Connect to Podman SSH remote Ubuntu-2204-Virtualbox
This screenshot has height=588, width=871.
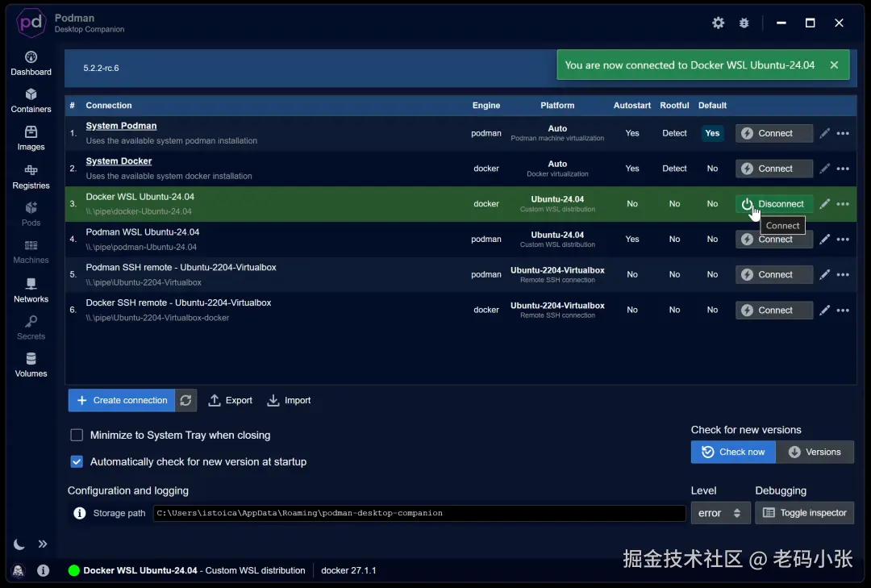coord(773,274)
